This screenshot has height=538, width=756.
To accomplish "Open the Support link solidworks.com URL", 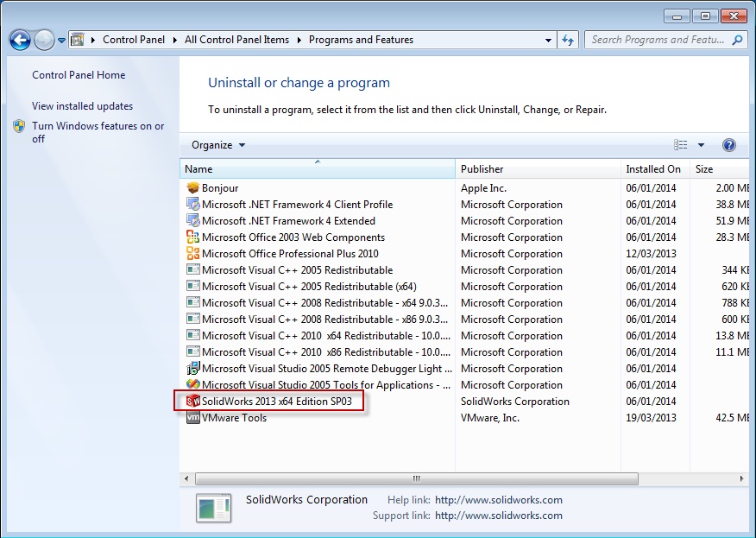I will [499, 516].
